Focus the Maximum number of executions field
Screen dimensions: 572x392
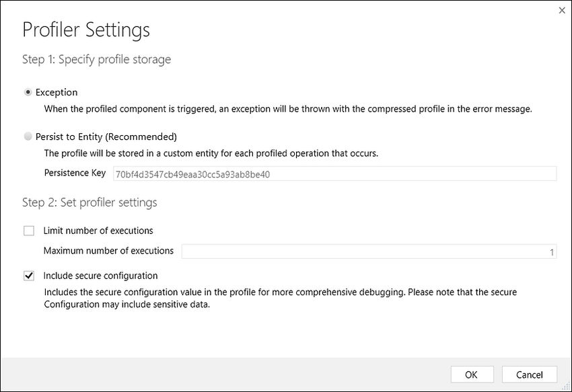[369, 251]
